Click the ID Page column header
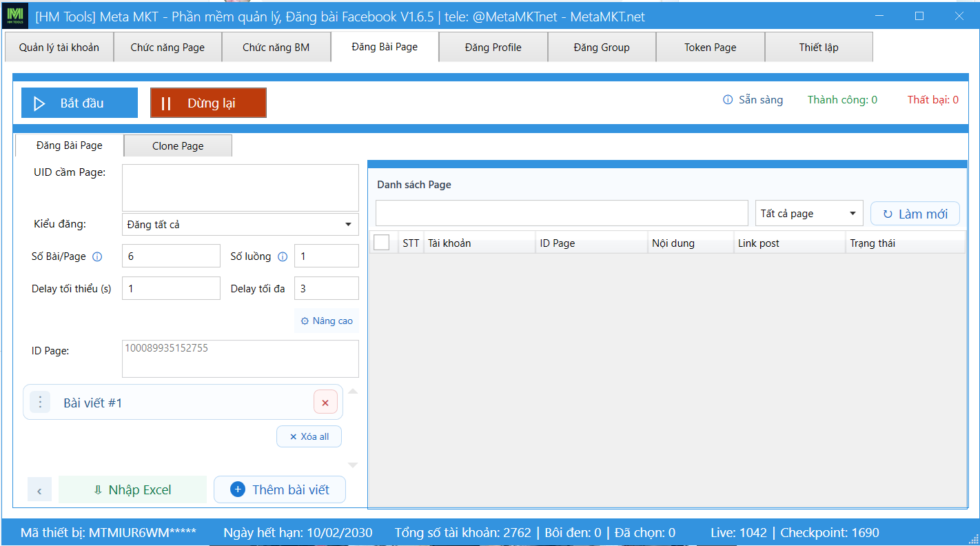The width and height of the screenshot is (980, 546). [591, 243]
